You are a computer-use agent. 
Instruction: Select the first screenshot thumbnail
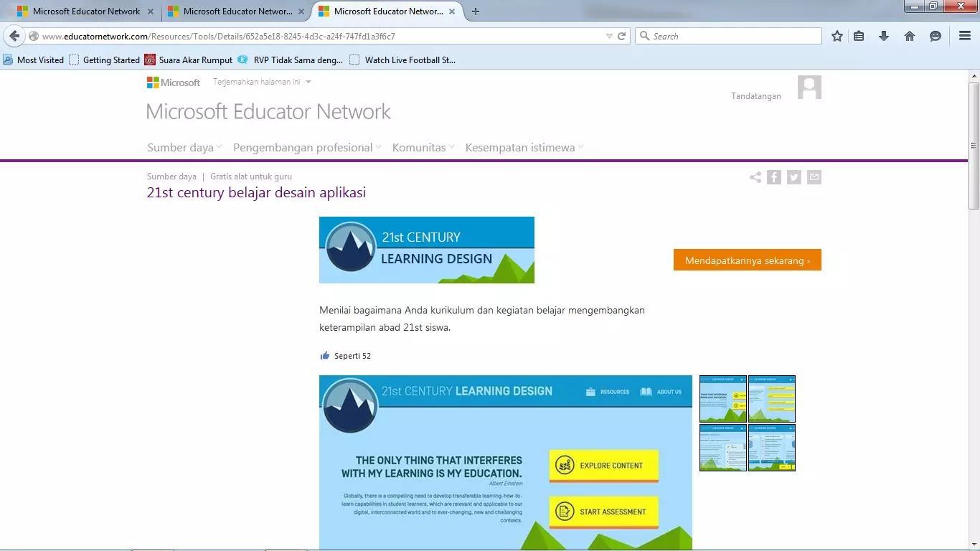pos(722,399)
